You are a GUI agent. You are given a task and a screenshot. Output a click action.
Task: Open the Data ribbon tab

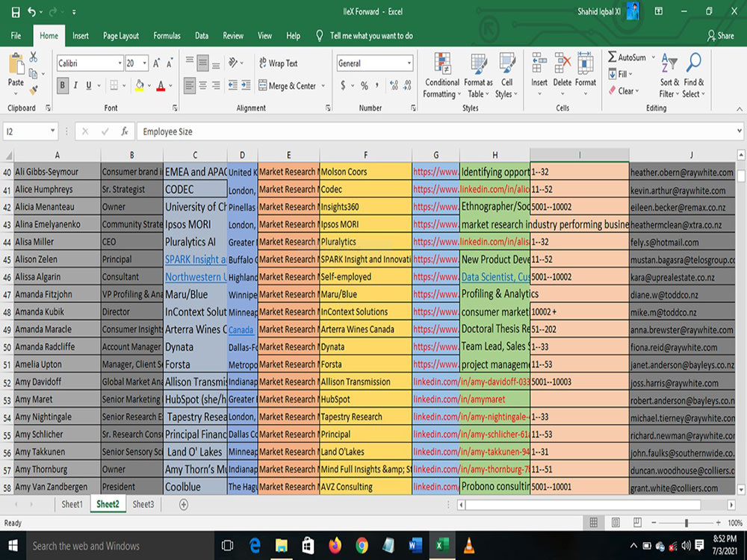point(202,36)
